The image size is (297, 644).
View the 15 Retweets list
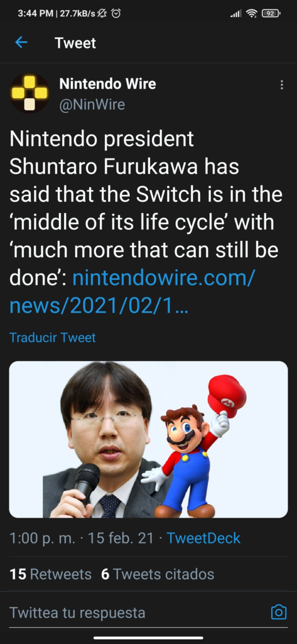coord(50,574)
